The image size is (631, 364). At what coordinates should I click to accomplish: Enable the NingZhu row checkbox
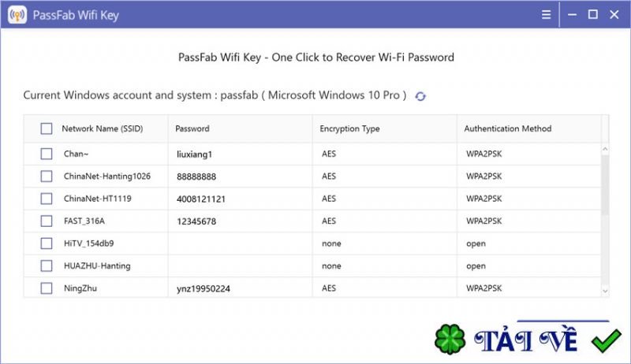coord(47,288)
